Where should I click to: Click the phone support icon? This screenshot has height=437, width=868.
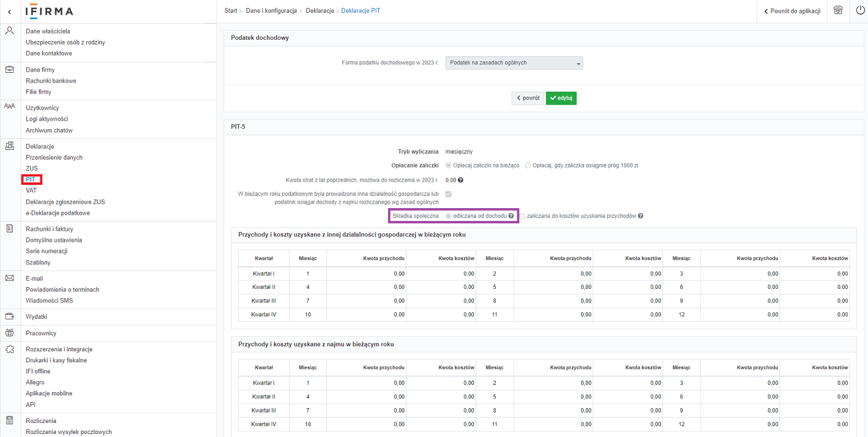click(x=838, y=10)
